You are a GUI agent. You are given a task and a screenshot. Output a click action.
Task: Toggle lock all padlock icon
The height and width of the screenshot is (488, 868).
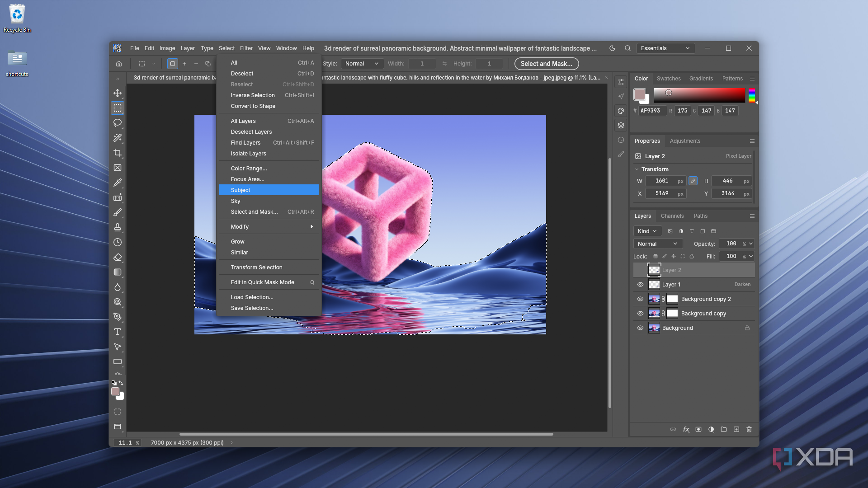(692, 256)
